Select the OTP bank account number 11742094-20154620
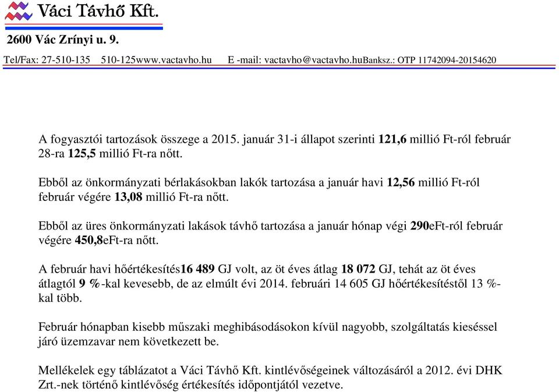The width and height of the screenshot is (559, 392). [457, 59]
